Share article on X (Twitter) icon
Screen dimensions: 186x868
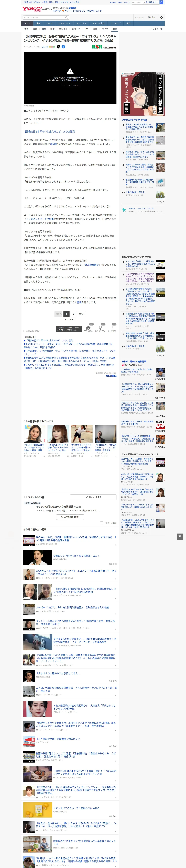[58, 47]
